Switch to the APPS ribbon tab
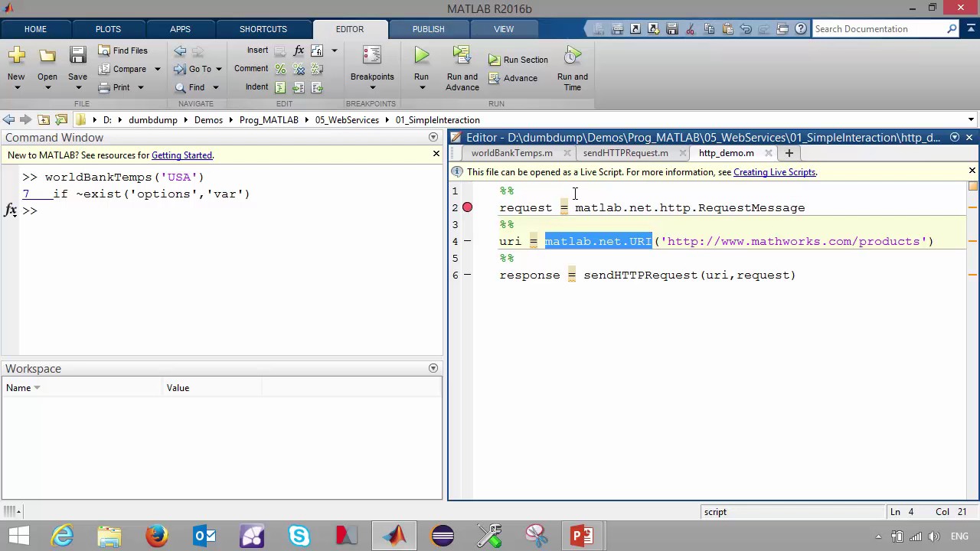The width and height of the screenshot is (980, 551). (180, 29)
